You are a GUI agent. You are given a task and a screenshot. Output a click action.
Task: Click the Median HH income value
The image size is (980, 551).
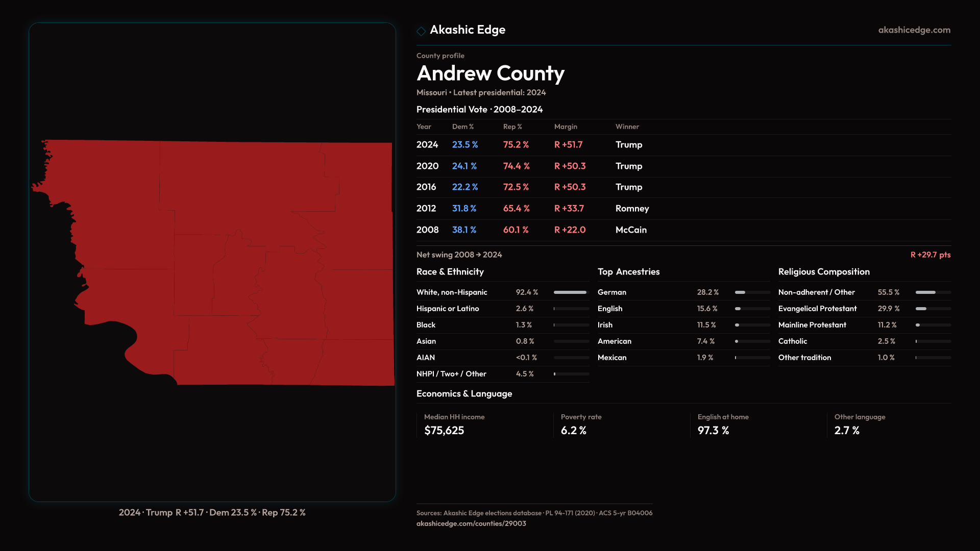(x=444, y=431)
